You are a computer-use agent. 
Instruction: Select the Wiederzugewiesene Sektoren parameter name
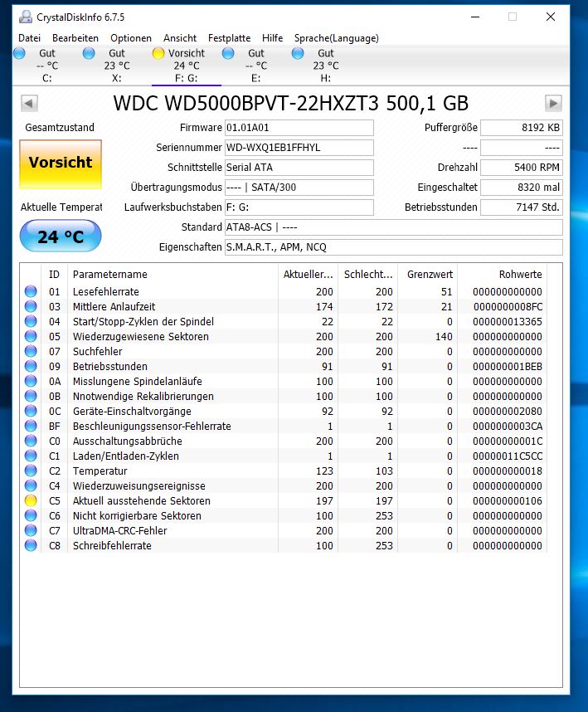click(x=141, y=336)
